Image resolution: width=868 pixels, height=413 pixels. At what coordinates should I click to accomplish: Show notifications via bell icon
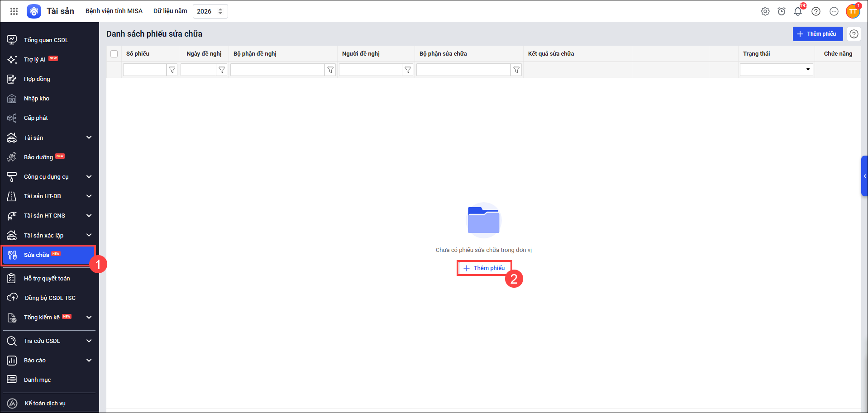(798, 11)
